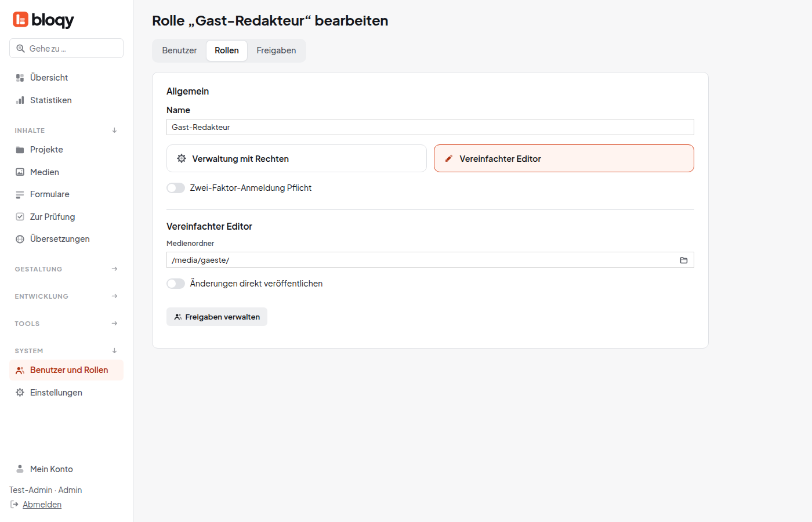Click the search magnifier icon
The height and width of the screenshot is (522, 812).
[20, 49]
